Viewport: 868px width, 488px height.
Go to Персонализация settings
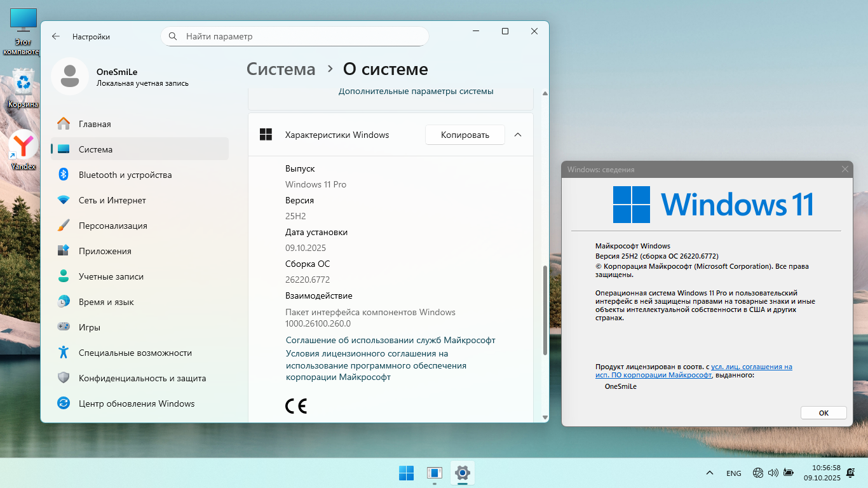(x=112, y=226)
